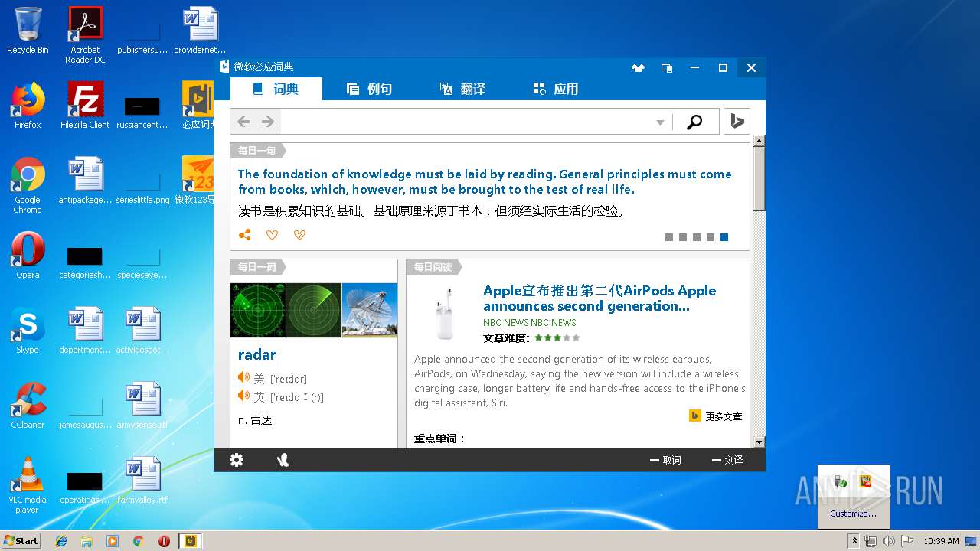
Task: Click Customize... in tray popup
Action: pos(854,514)
